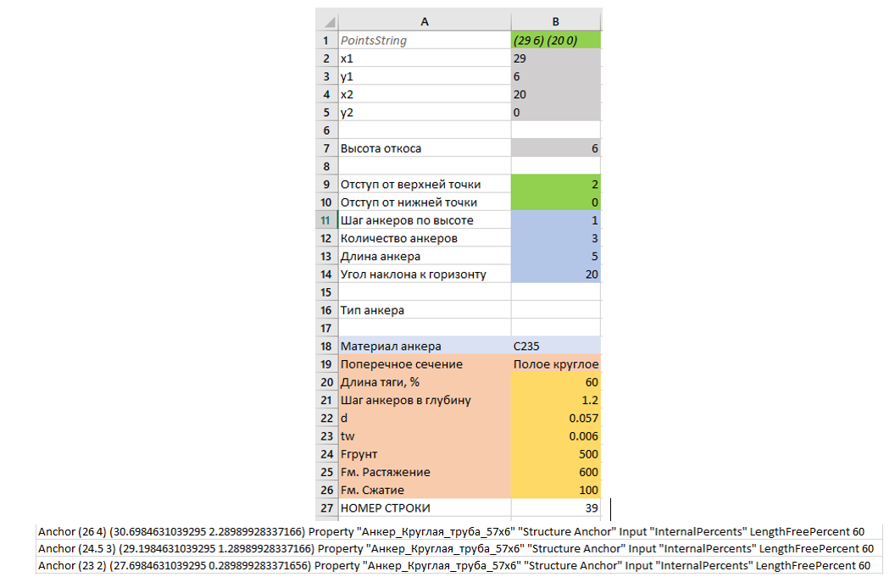Select green cell containing (29 6) (20 0)
895x588 pixels.
tap(555, 41)
